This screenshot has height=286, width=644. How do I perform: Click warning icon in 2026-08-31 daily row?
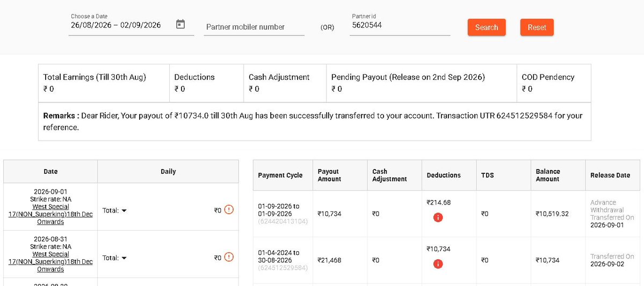pyautogui.click(x=229, y=257)
